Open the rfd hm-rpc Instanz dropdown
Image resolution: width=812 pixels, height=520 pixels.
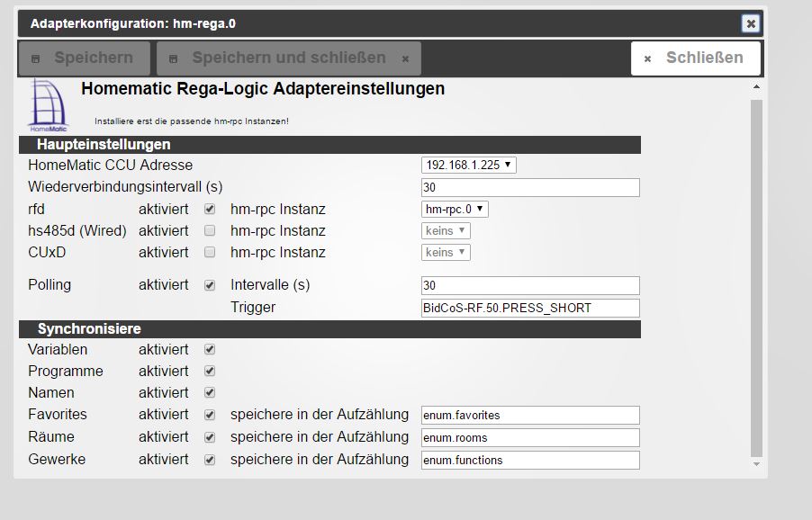(x=455, y=209)
